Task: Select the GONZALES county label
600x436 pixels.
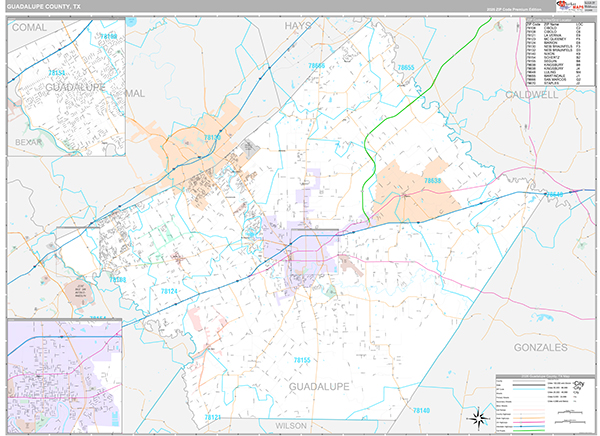Action: point(540,346)
